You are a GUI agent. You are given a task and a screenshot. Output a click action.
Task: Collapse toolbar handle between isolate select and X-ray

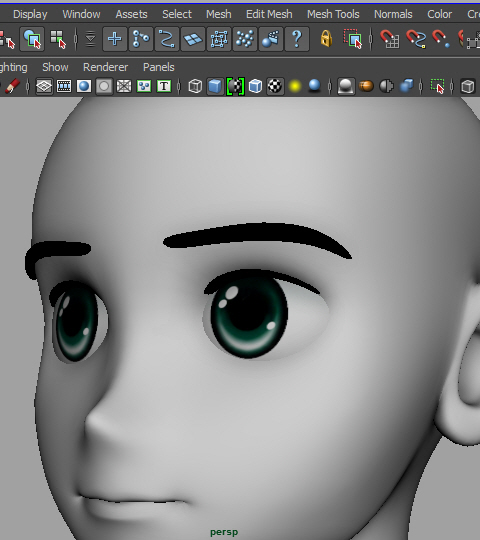coord(452,86)
